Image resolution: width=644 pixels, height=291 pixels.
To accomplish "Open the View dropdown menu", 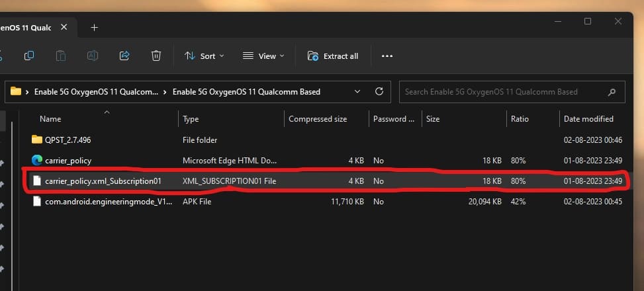I will 263,56.
